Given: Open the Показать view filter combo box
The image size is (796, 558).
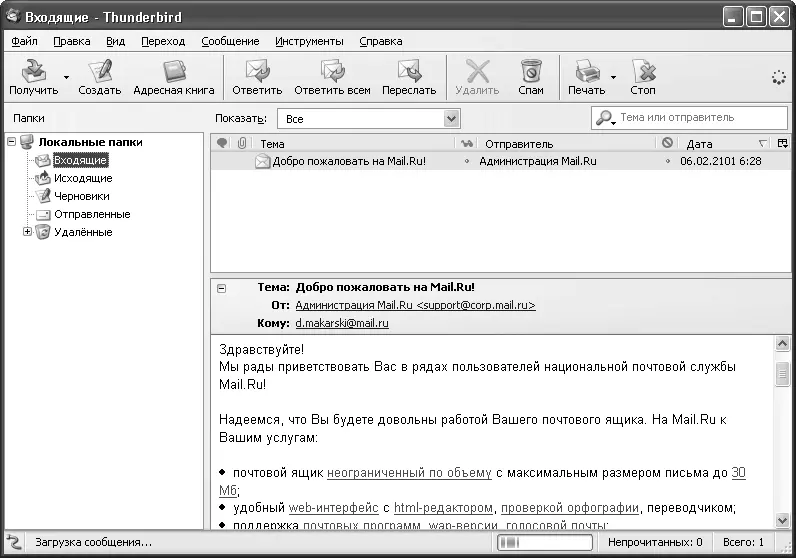Looking at the screenshot, I should click(369, 119).
